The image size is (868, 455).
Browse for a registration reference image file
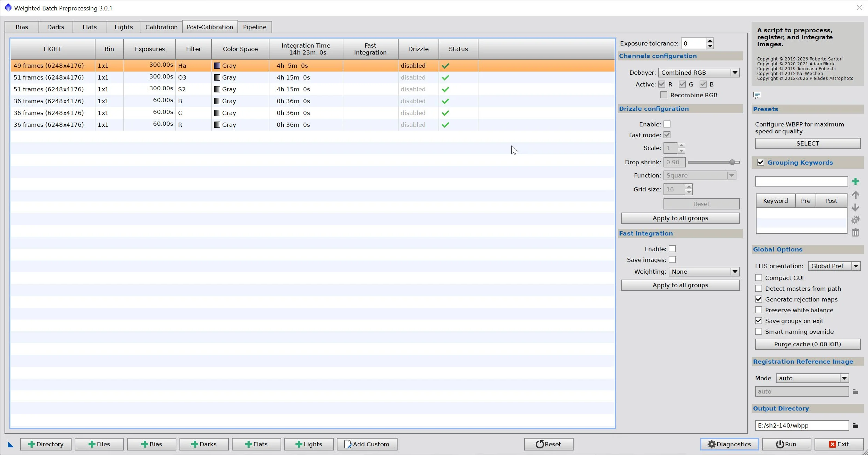point(856,391)
